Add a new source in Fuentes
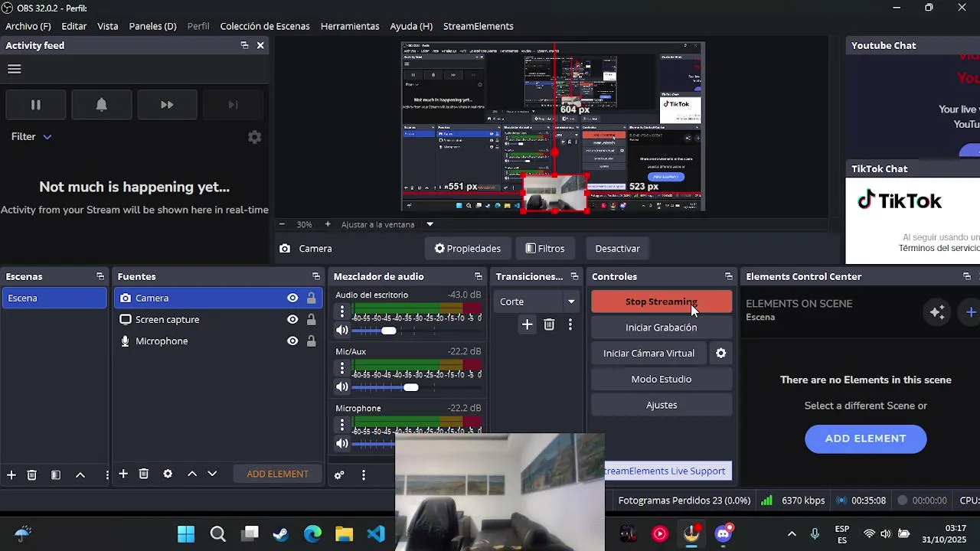 122,474
